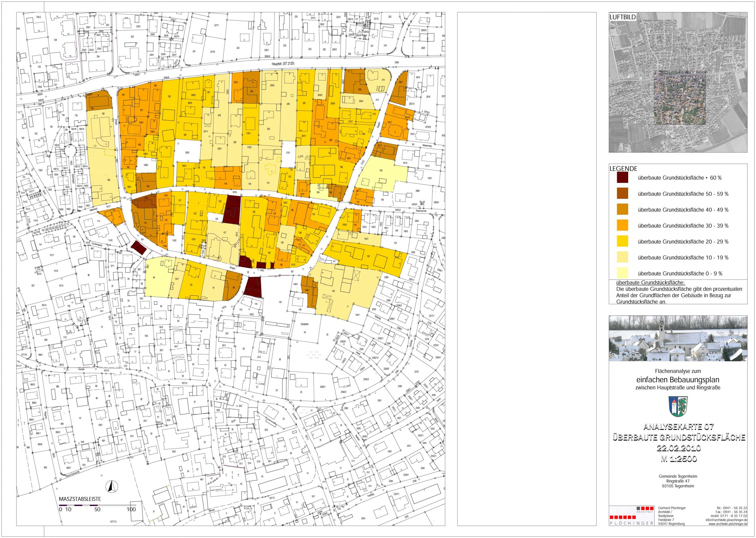Click the 10 - 19 % legend swatch
The width and height of the screenshot is (756, 538).
pyautogui.click(x=622, y=257)
